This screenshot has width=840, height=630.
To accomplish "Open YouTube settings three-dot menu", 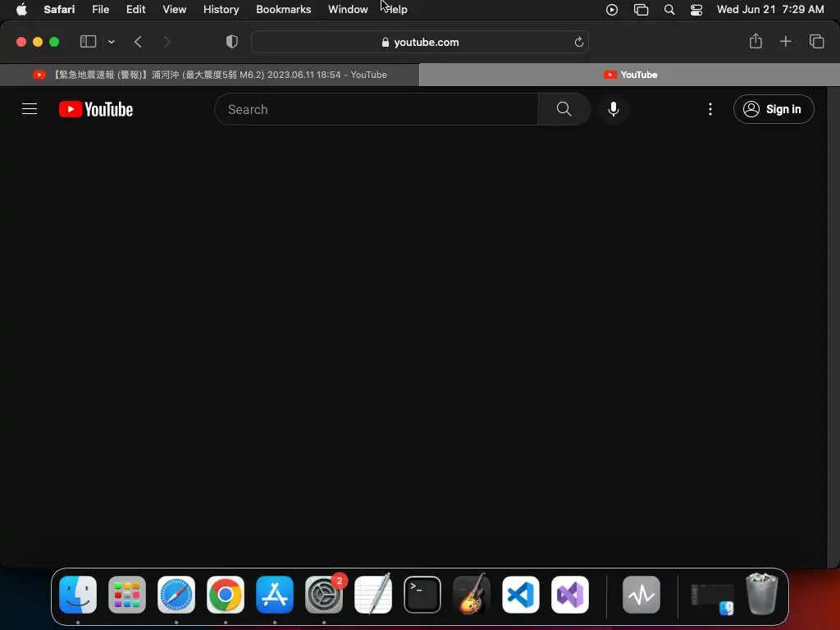I will tap(710, 109).
